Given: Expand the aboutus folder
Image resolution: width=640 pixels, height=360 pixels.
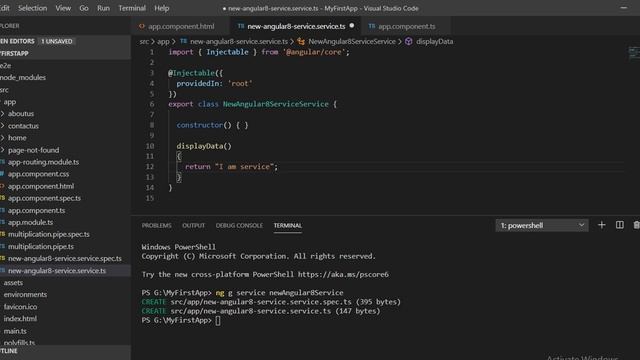Looking at the screenshot, I should (x=21, y=114).
